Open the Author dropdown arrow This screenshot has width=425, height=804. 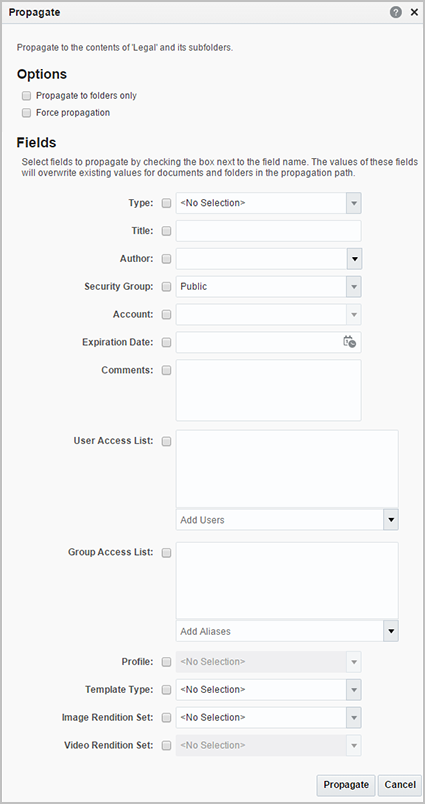pos(354,259)
